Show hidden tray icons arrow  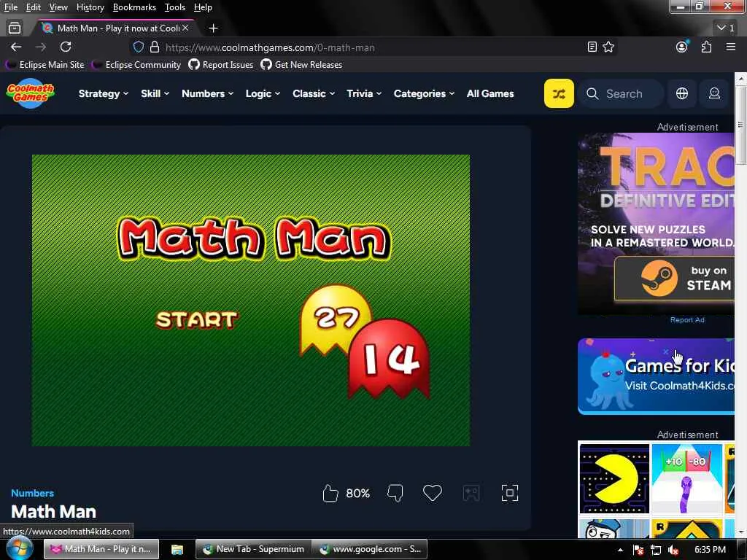[620, 550]
